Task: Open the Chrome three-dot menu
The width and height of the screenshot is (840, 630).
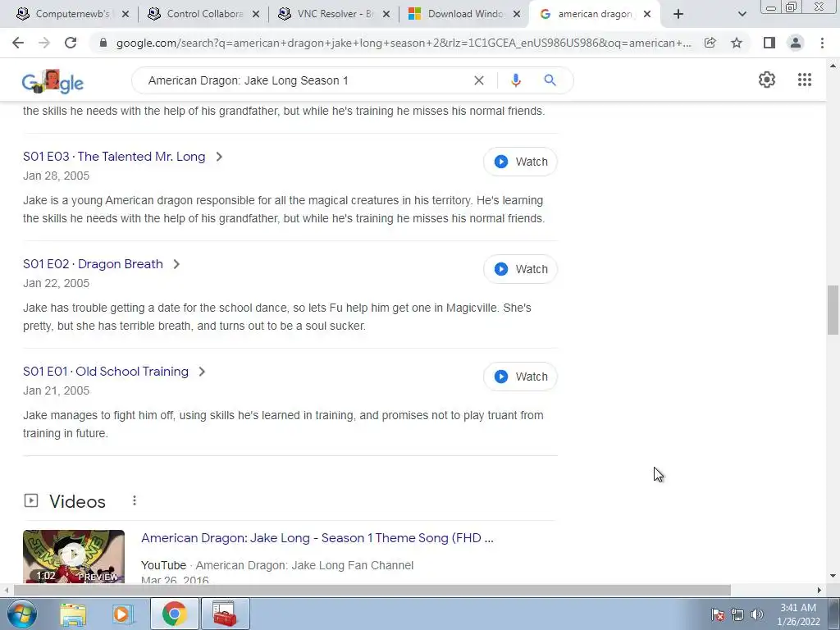Action: tap(822, 43)
